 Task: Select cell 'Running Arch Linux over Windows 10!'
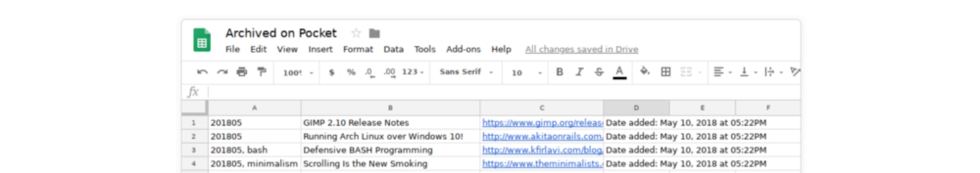click(x=390, y=136)
